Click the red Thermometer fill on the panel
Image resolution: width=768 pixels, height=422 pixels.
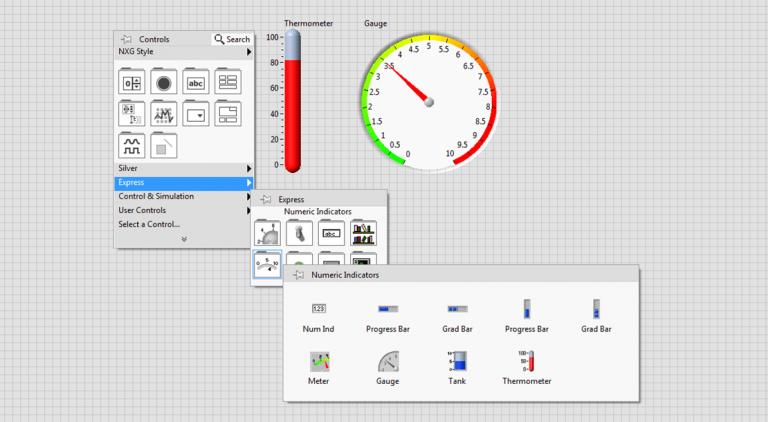pyautogui.click(x=293, y=110)
